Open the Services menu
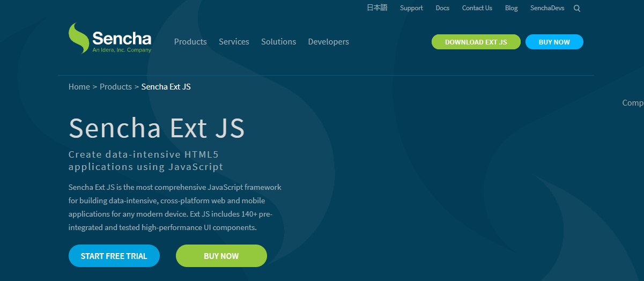Image resolution: width=644 pixels, height=281 pixels. [x=234, y=42]
